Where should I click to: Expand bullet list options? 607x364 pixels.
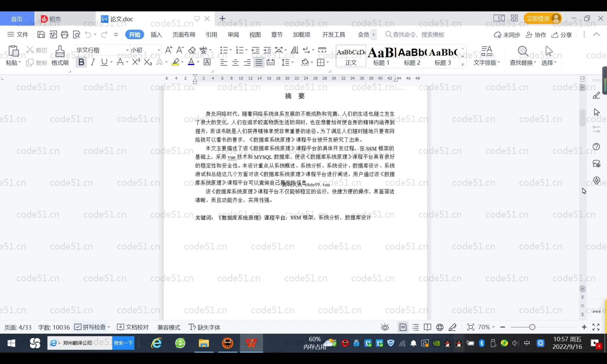[x=231, y=50]
